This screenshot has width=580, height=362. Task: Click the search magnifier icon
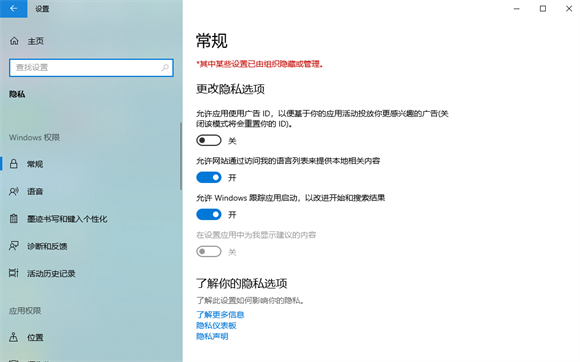[165, 68]
